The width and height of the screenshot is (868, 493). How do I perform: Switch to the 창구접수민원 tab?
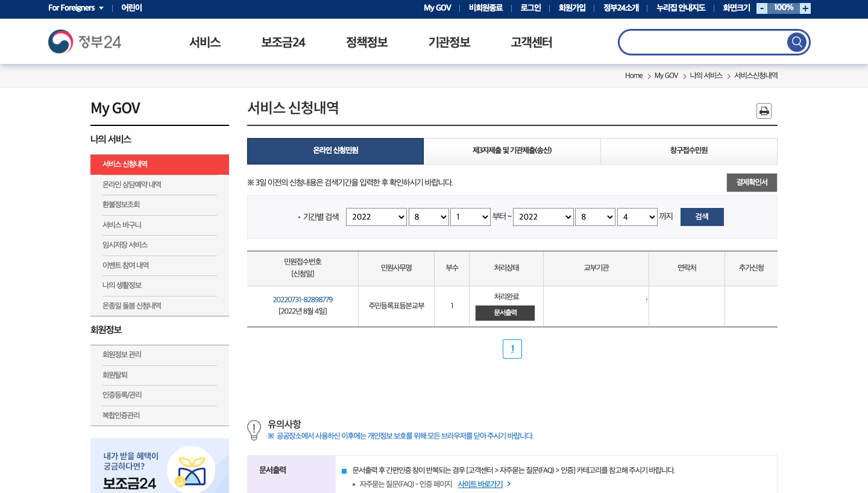point(688,151)
